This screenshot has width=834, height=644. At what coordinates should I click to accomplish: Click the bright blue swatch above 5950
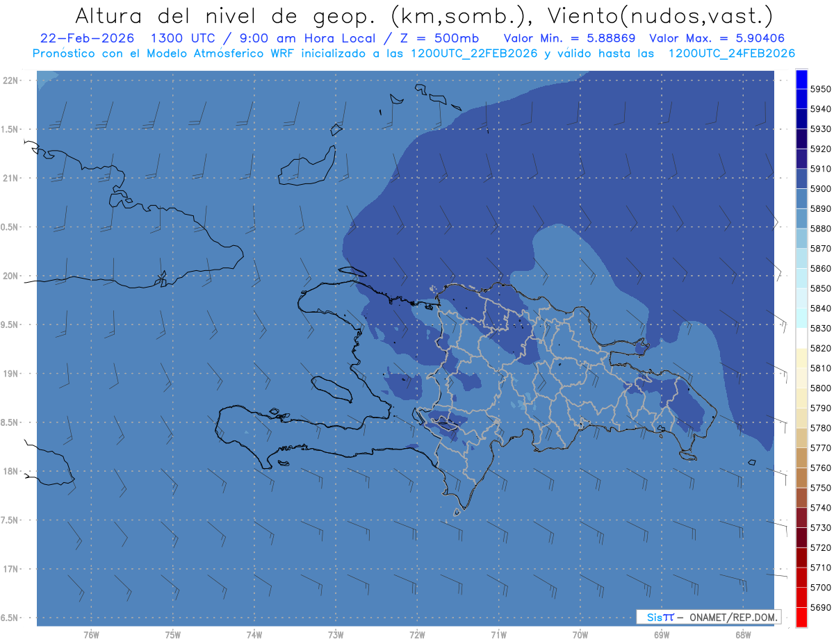(x=801, y=79)
